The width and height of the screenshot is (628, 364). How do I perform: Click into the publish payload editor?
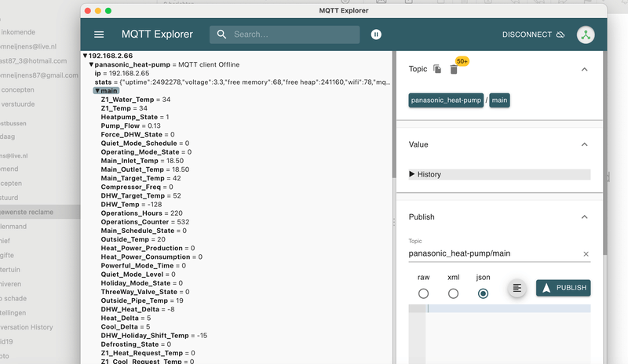[x=509, y=334]
